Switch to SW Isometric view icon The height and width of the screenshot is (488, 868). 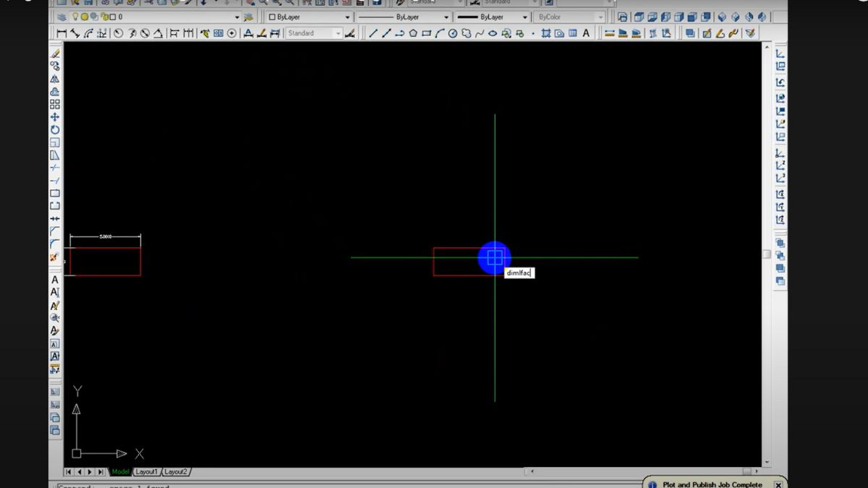(721, 17)
